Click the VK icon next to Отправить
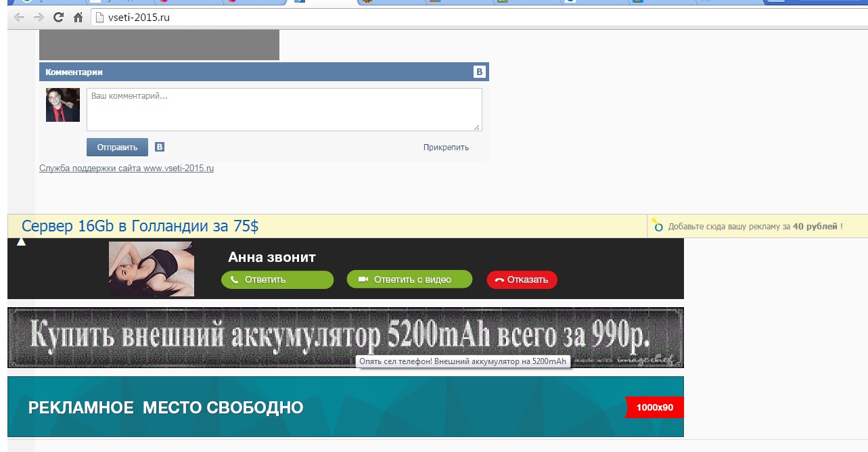The width and height of the screenshot is (868, 452). coord(160,147)
